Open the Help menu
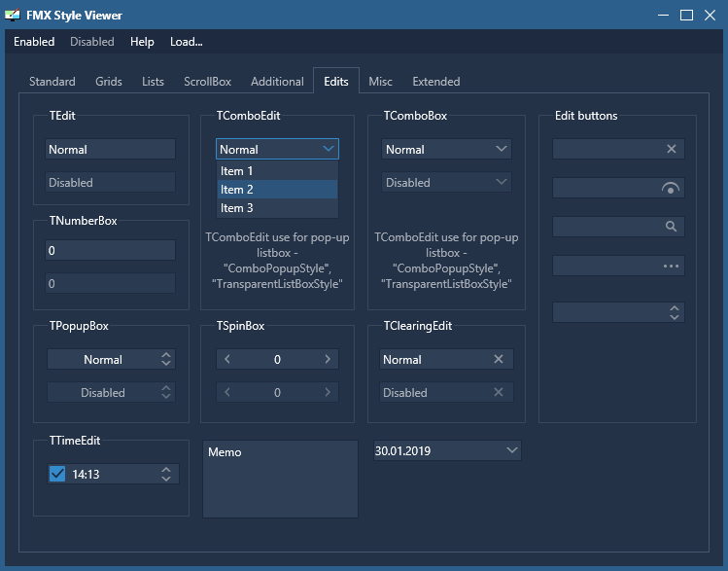 142,42
